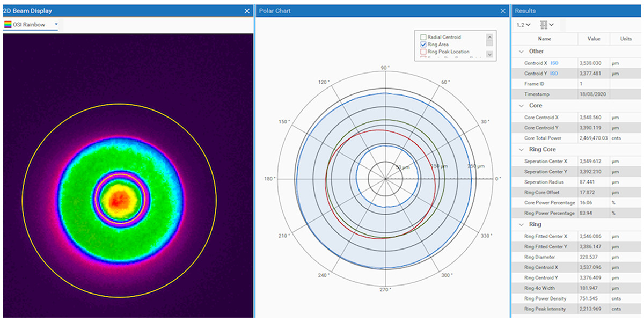
Task: Click the Value column header
Action: tap(594, 39)
